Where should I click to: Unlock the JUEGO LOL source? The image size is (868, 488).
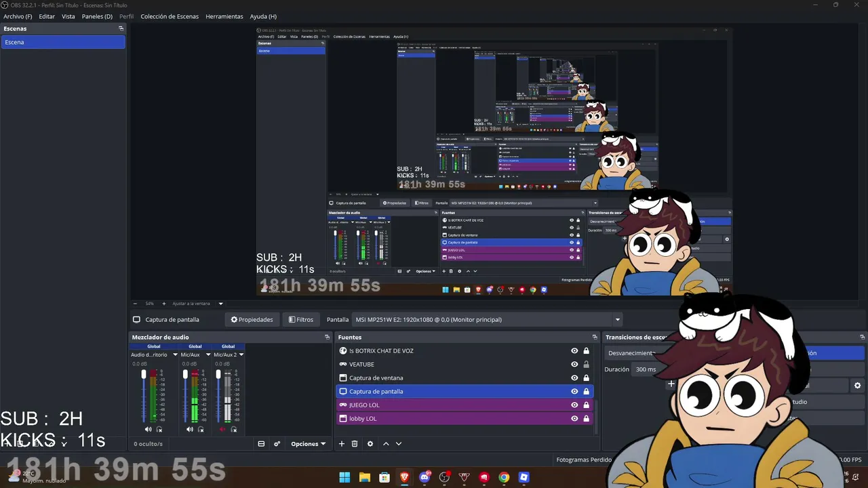tap(587, 405)
